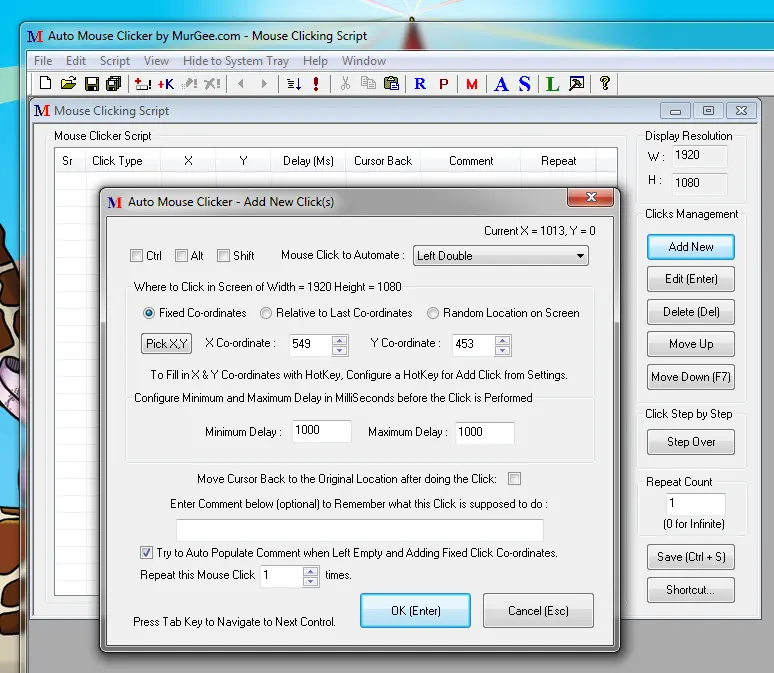The width and height of the screenshot is (774, 673).
Task: Click the Add New button
Action: click(691, 247)
